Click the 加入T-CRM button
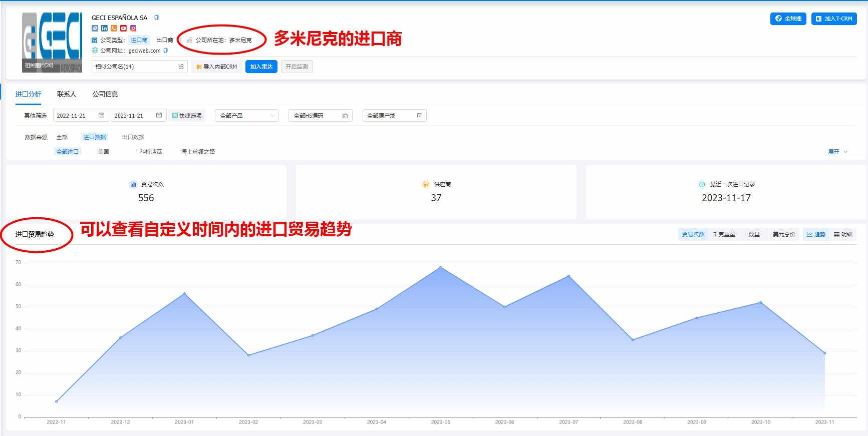The image size is (868, 436). (x=834, y=19)
